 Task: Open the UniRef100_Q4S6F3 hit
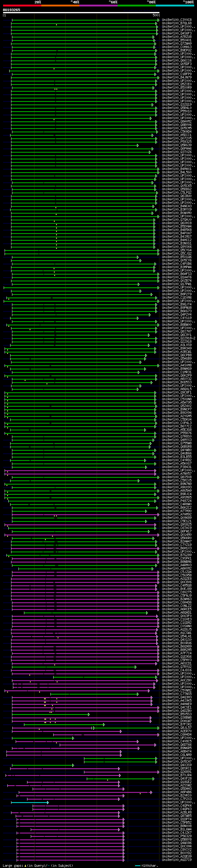click(177, 33)
